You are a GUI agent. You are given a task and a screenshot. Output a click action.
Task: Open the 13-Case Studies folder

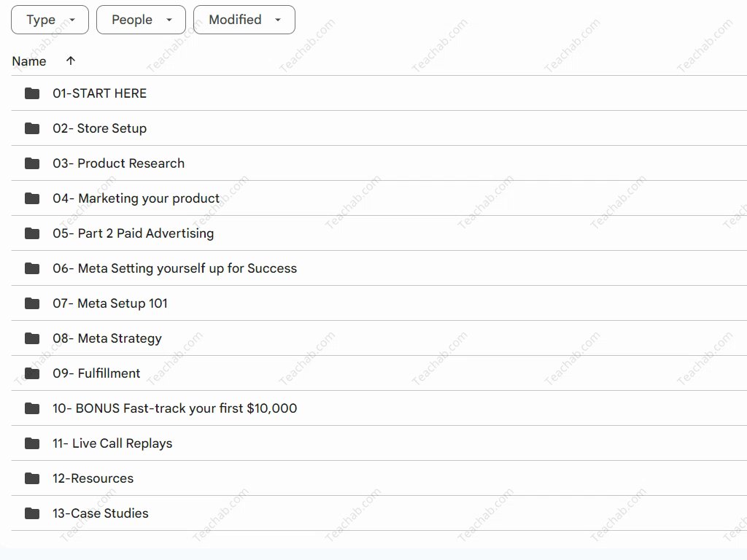[x=101, y=513]
